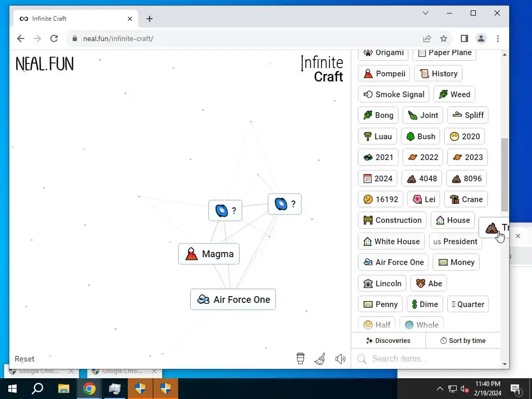This screenshot has height=399, width=532.
Task: Click the House item in sidebar
Action: [x=453, y=220]
